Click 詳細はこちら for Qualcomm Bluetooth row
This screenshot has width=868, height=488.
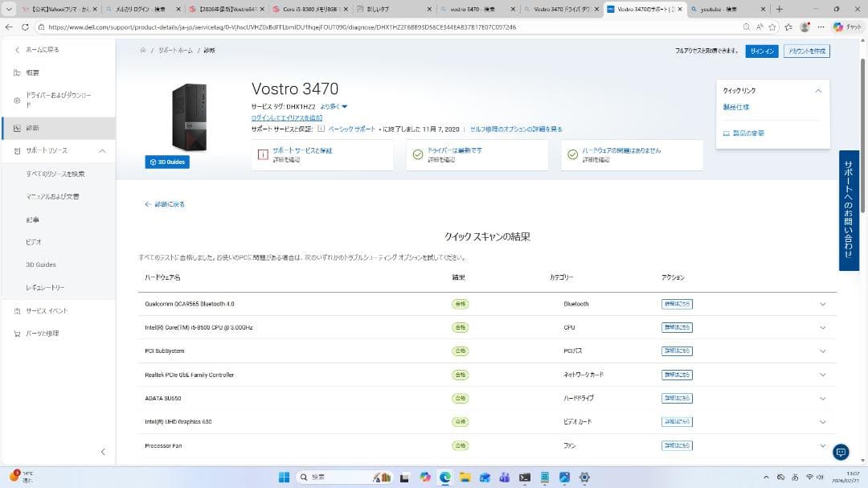(x=677, y=304)
